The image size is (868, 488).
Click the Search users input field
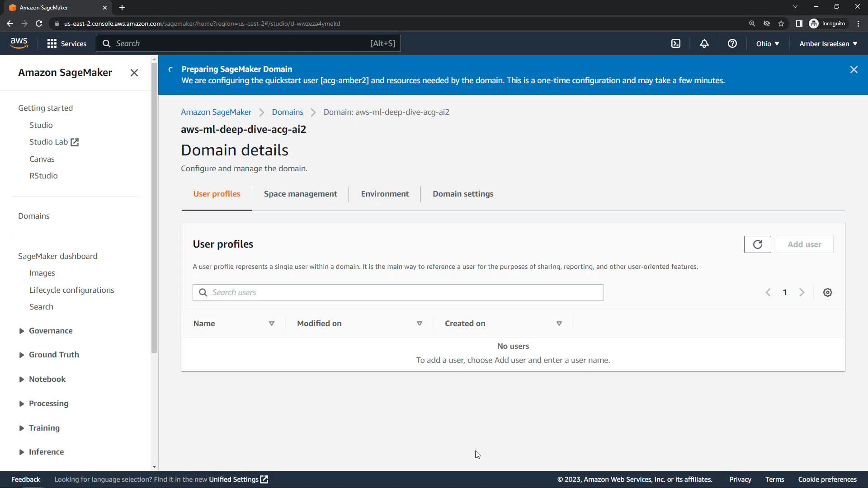pos(398,292)
